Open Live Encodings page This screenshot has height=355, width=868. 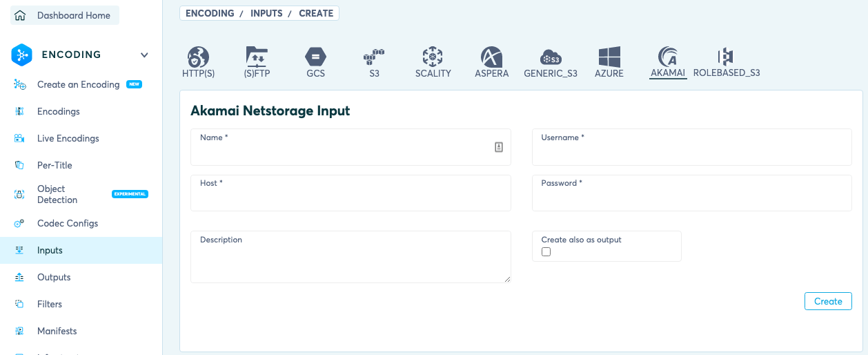[68, 138]
